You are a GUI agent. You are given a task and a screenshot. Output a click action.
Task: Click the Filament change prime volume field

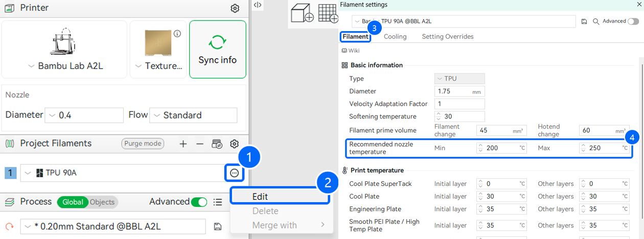coord(501,130)
